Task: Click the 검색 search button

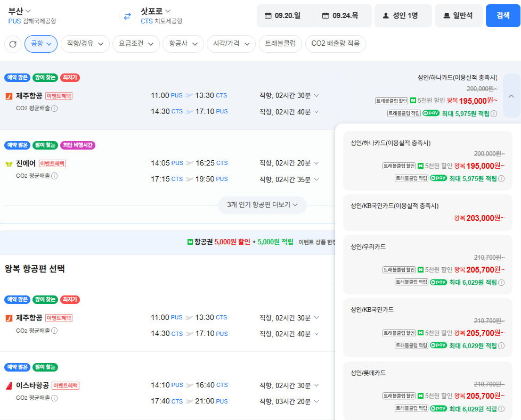Action: [x=503, y=15]
